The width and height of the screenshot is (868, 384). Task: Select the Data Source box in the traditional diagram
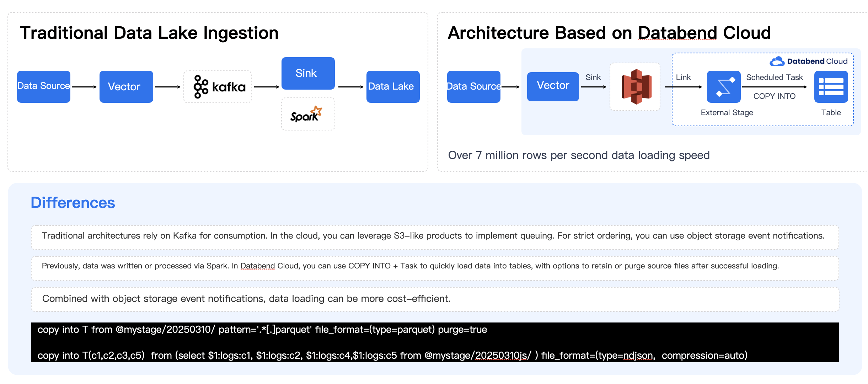(44, 86)
